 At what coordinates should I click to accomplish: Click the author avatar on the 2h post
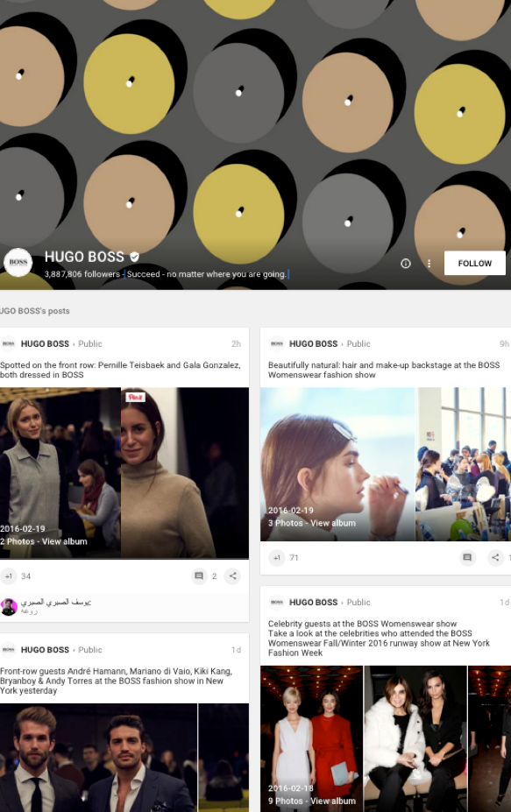tap(8, 343)
